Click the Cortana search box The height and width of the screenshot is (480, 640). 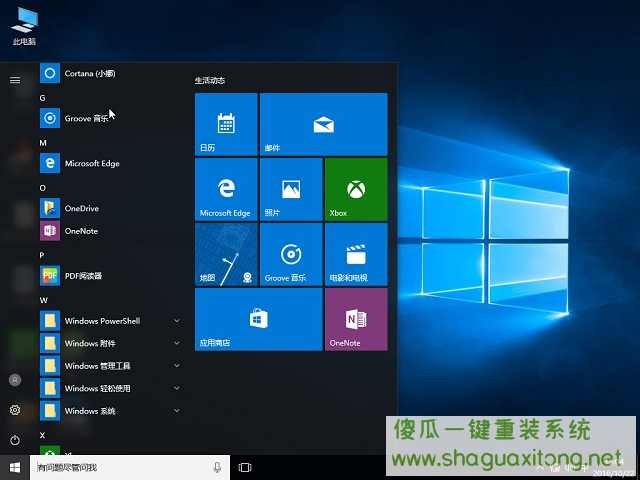point(130,467)
